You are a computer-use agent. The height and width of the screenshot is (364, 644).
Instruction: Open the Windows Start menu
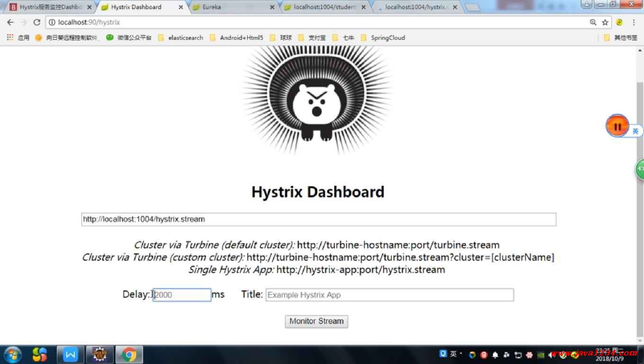(12, 355)
